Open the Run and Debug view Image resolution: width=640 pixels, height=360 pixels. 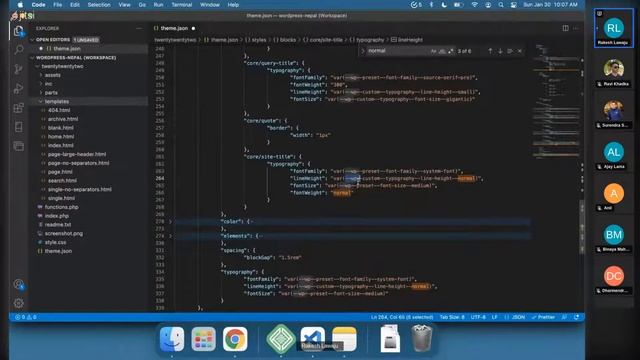pos(18,89)
